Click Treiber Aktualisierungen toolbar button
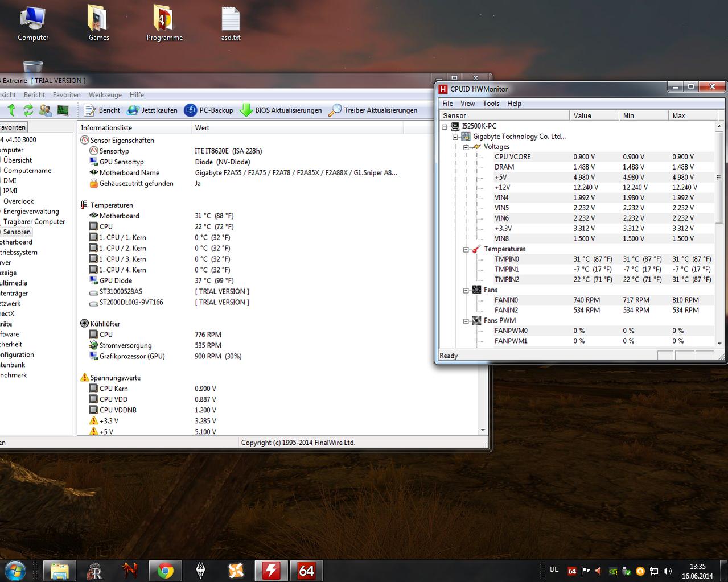The image size is (728, 582). point(373,110)
